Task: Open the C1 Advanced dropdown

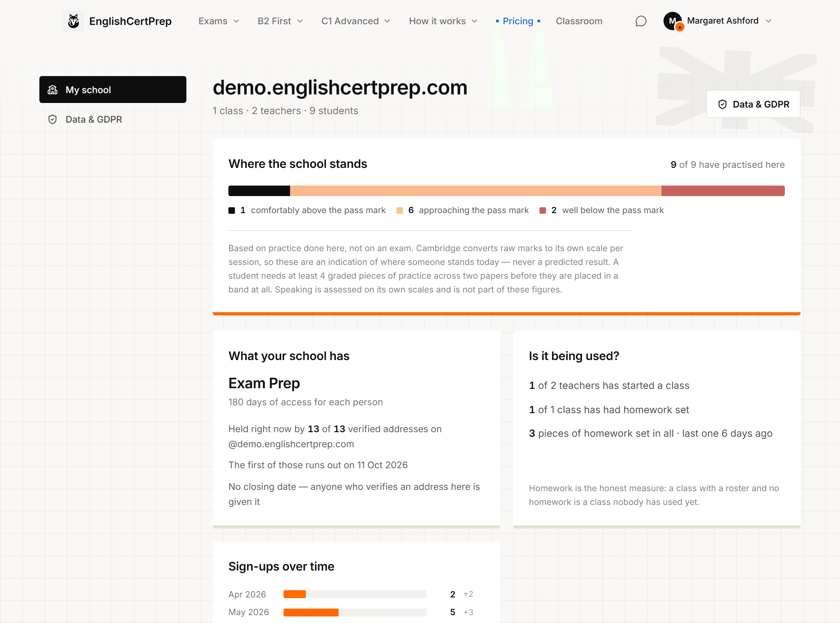Action: tap(356, 21)
